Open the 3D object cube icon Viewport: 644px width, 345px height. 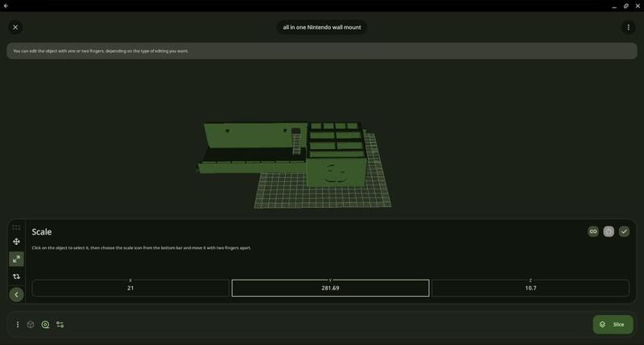31,324
